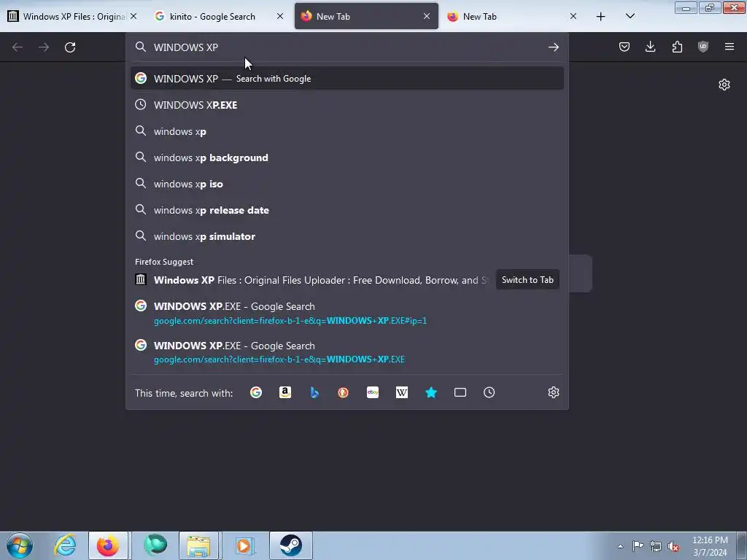
Task: Choose the 'windows xp' search suggestion
Action: click(347, 131)
